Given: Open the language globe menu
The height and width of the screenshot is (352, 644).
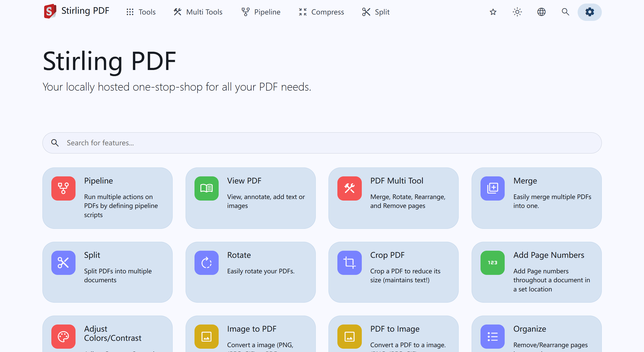Looking at the screenshot, I should [541, 12].
